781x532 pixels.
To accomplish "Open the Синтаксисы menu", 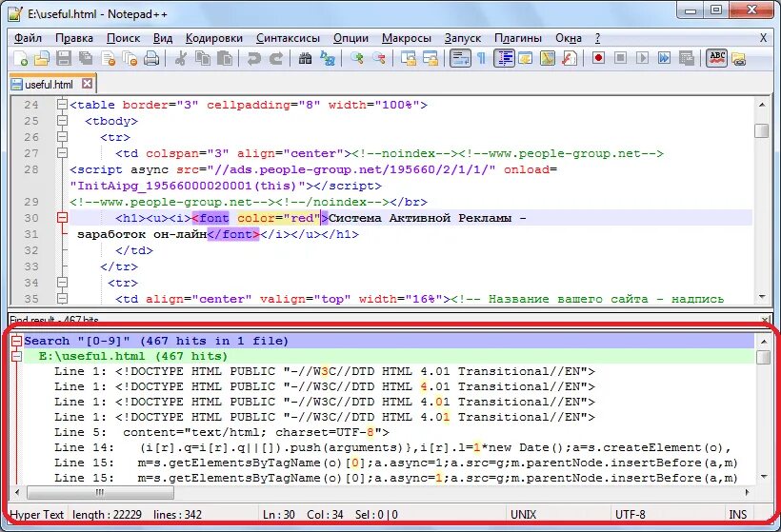I will pyautogui.click(x=288, y=38).
